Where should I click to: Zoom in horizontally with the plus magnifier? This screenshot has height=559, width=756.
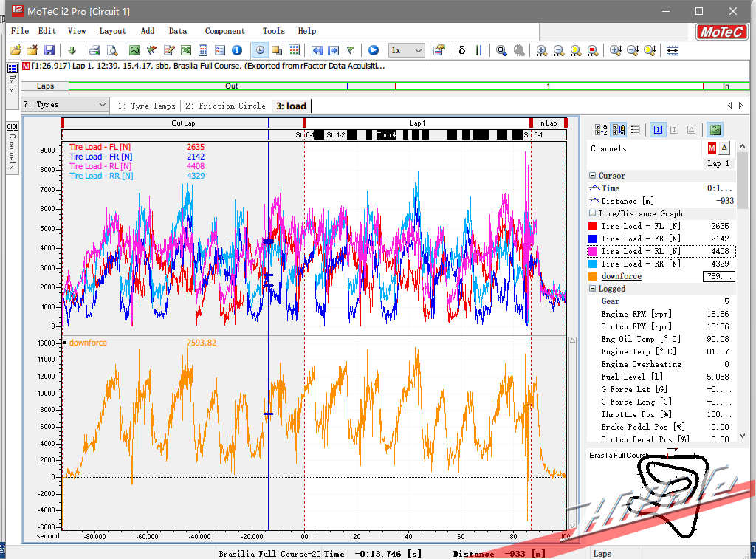542,50
